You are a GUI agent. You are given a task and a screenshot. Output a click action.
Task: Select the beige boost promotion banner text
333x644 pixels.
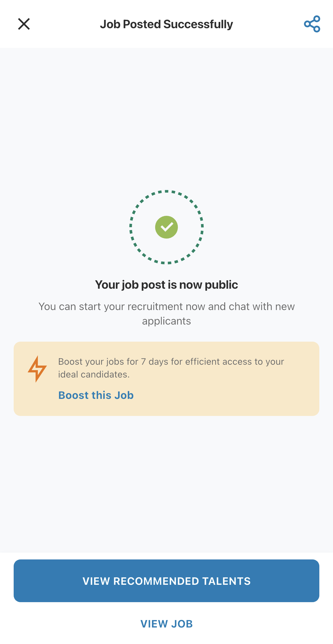pyautogui.click(x=171, y=368)
